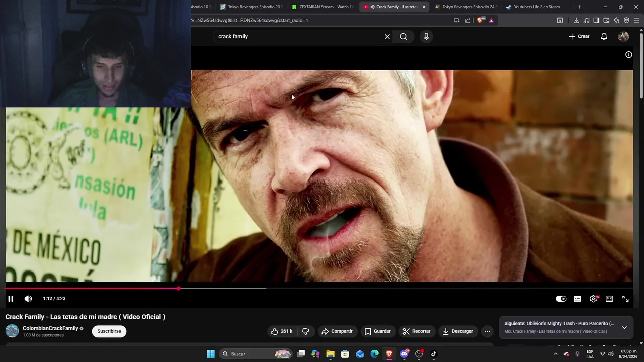Open the ColombianCrackFamily channel name link
Viewport: 644px width, 362px height.
tap(50, 328)
